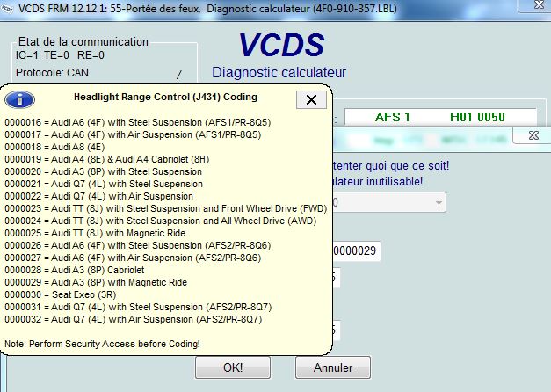Select line 0000029 Audi A3 Magnetic Ride

click(96, 282)
